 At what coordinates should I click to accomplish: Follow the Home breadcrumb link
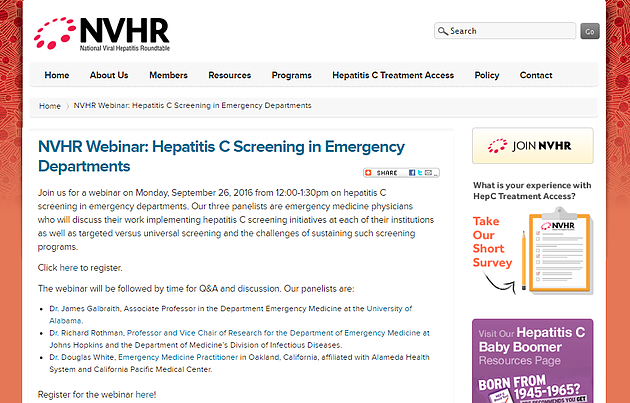pyautogui.click(x=49, y=105)
